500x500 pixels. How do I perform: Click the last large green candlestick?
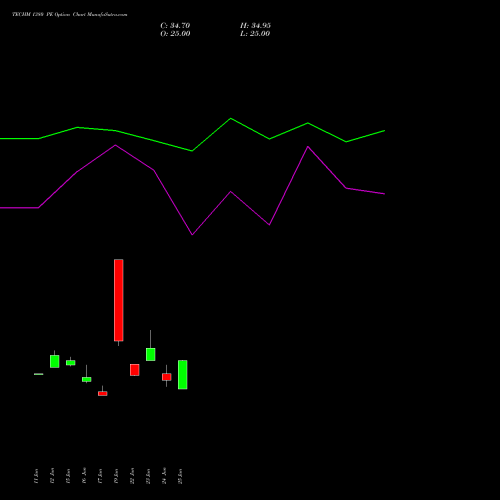(x=183, y=375)
